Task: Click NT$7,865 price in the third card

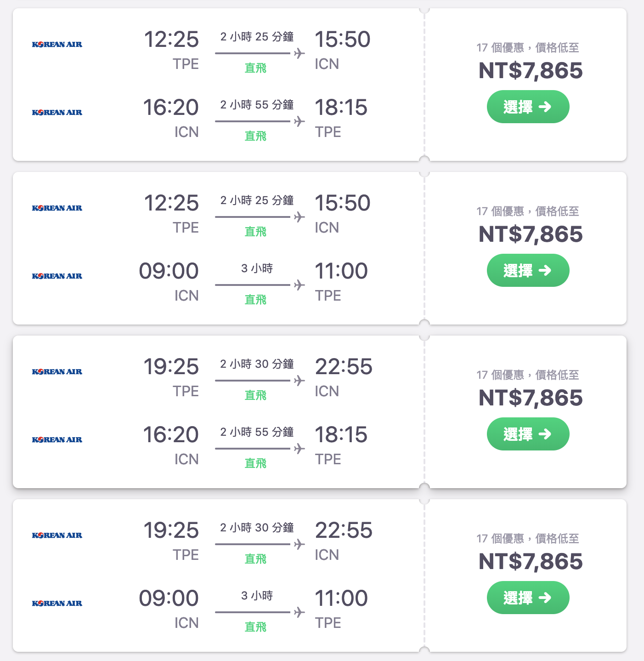Action: pyautogui.click(x=531, y=398)
